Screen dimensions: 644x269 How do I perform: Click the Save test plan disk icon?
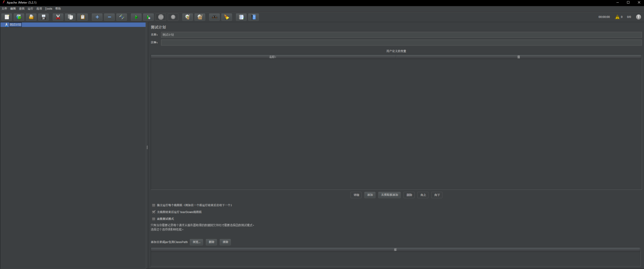coord(43,17)
